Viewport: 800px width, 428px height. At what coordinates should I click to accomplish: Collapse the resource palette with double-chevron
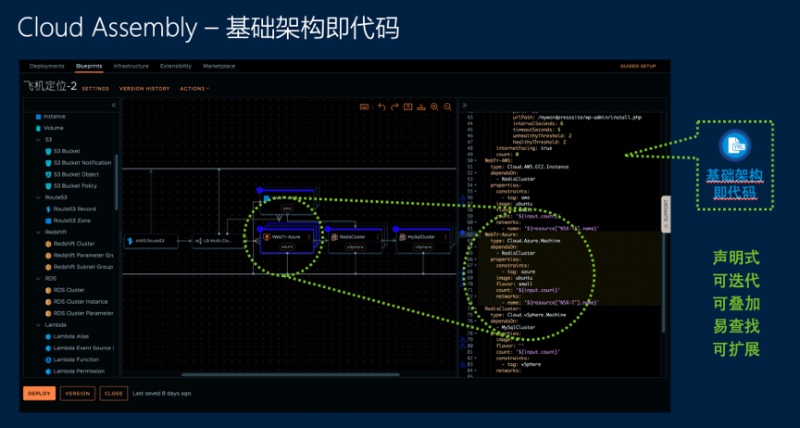pos(113,105)
